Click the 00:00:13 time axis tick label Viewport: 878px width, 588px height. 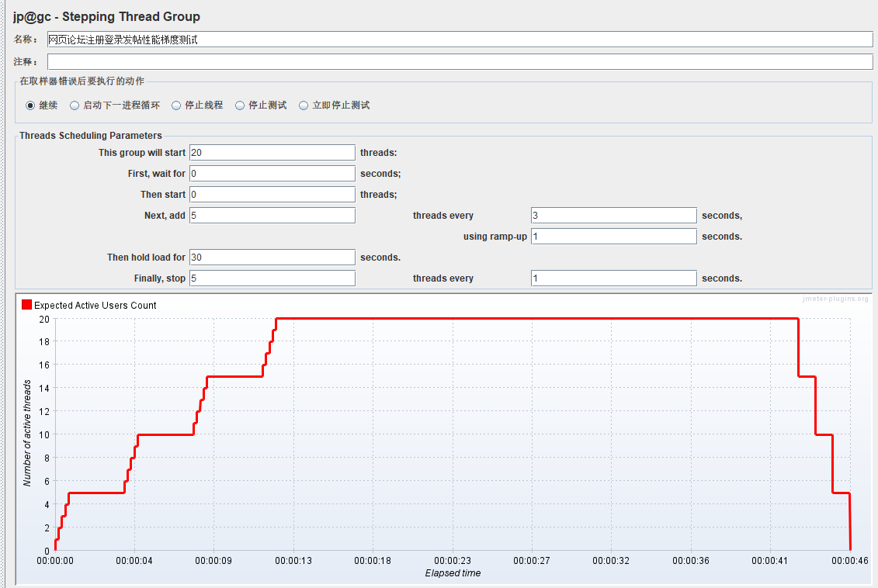point(293,561)
